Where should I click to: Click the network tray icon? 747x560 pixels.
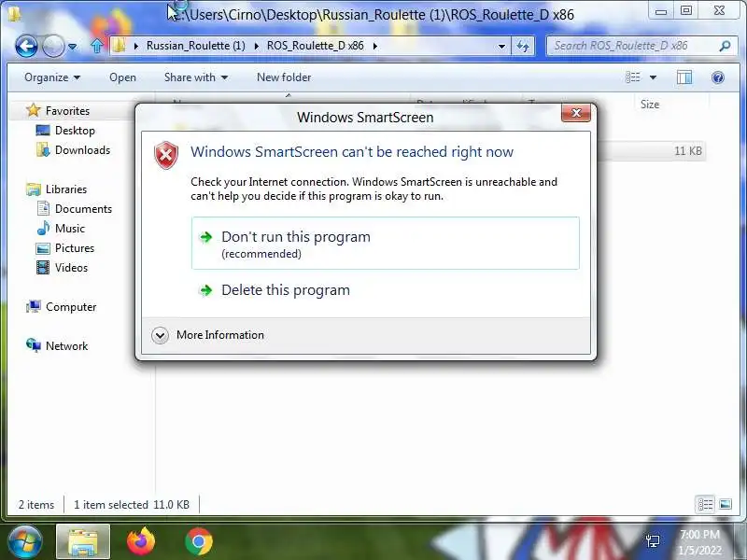[653, 541]
